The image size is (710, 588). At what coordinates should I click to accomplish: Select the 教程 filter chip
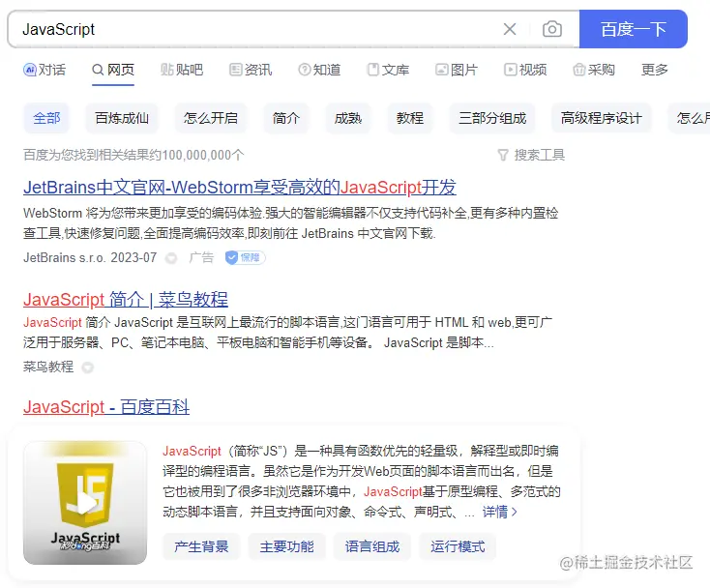click(410, 118)
